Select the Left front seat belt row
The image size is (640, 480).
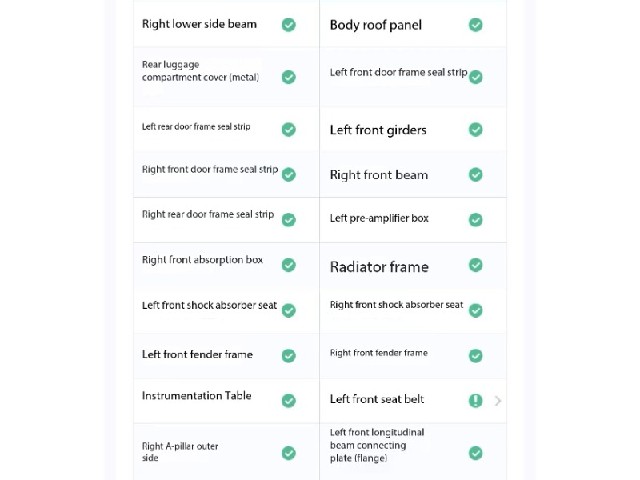(413, 400)
